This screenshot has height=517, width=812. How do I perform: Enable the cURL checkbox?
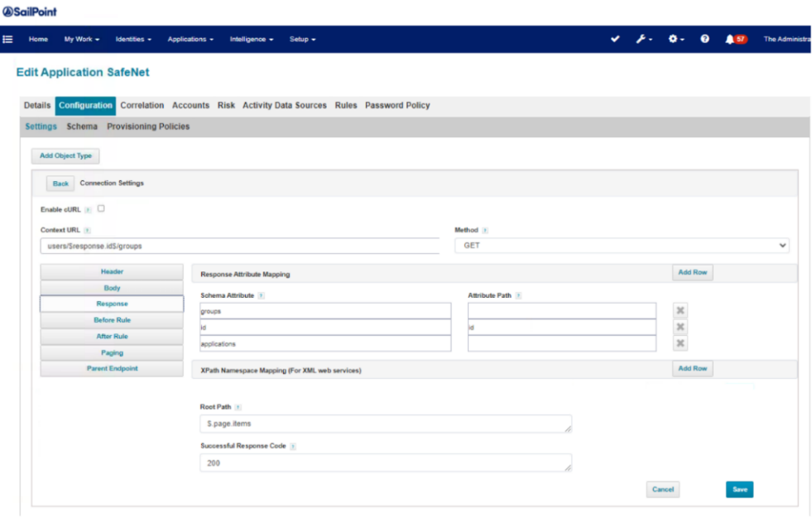(101, 208)
